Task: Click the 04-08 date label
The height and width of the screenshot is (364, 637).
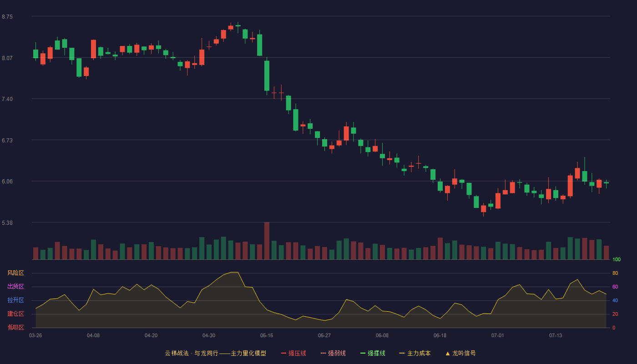Action: [93, 335]
